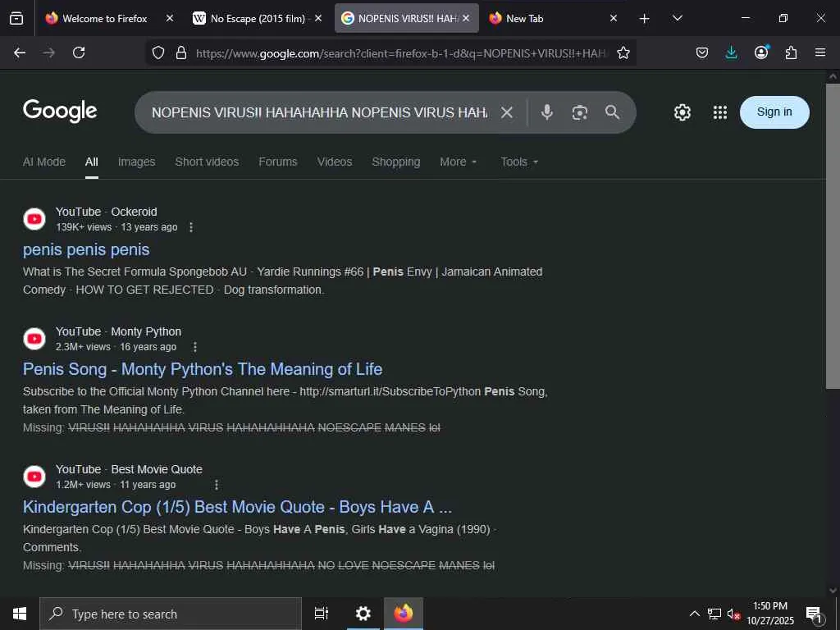Clear the Google search box
The height and width of the screenshot is (630, 840).
pos(507,112)
